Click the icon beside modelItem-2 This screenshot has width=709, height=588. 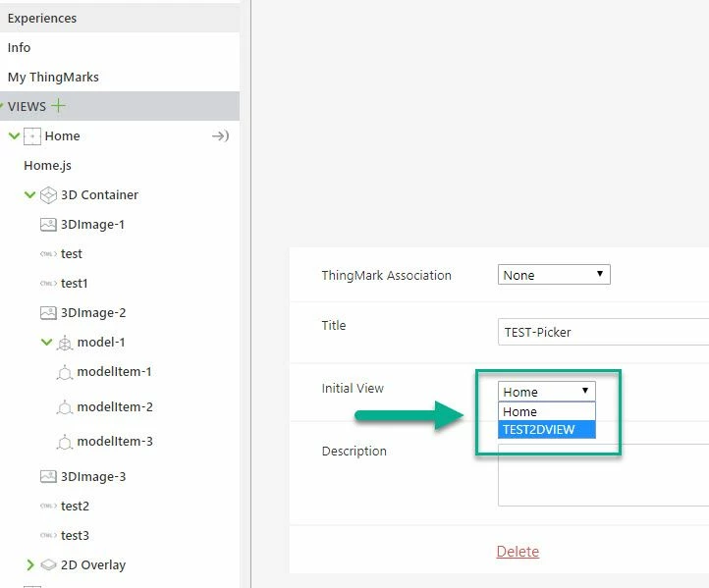[65, 407]
